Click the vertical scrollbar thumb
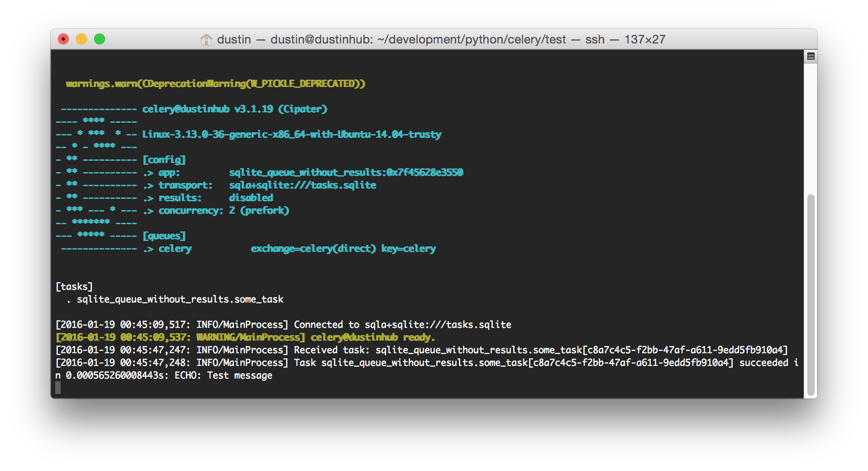Screen dimensions: 868x471 click(x=811, y=294)
